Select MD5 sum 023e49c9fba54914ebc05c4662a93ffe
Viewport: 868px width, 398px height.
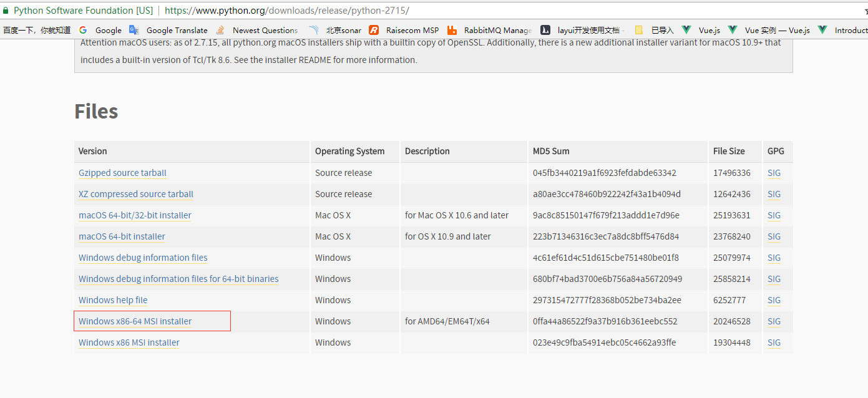(x=604, y=342)
